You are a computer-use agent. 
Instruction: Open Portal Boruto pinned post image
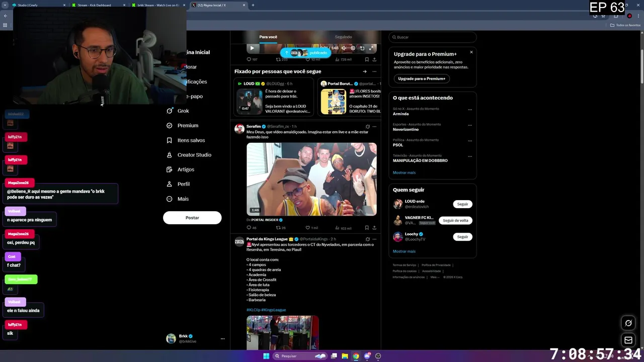[333, 102]
